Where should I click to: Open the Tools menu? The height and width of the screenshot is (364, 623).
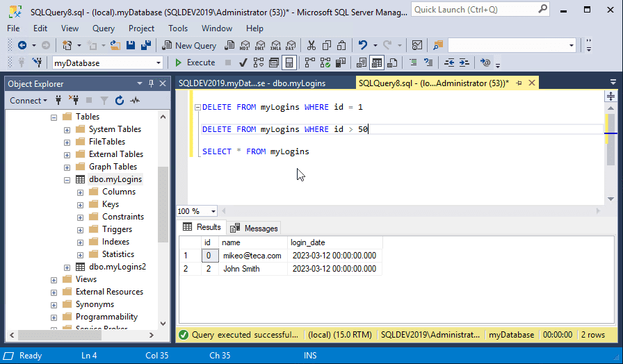point(177,28)
